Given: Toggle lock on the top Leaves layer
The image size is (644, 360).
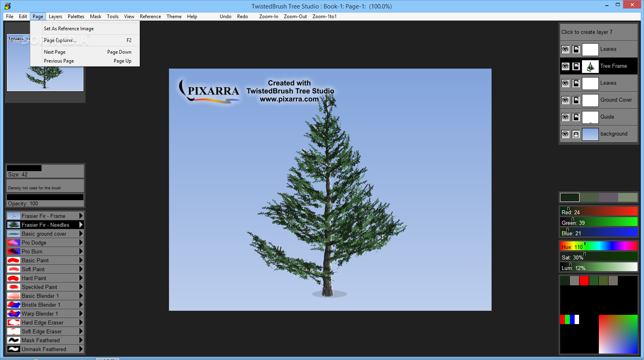Looking at the screenshot, I should click(x=576, y=49).
